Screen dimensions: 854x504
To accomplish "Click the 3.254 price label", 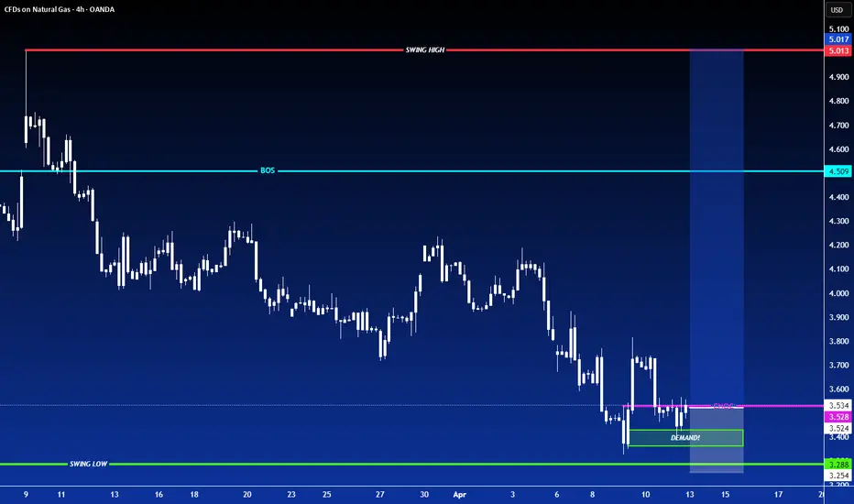I will (x=838, y=476).
